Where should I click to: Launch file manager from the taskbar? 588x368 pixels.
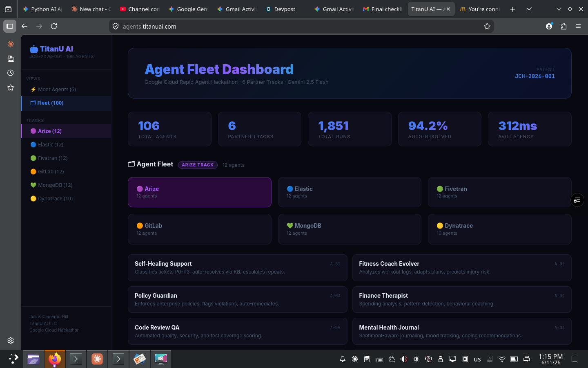pos(33,359)
